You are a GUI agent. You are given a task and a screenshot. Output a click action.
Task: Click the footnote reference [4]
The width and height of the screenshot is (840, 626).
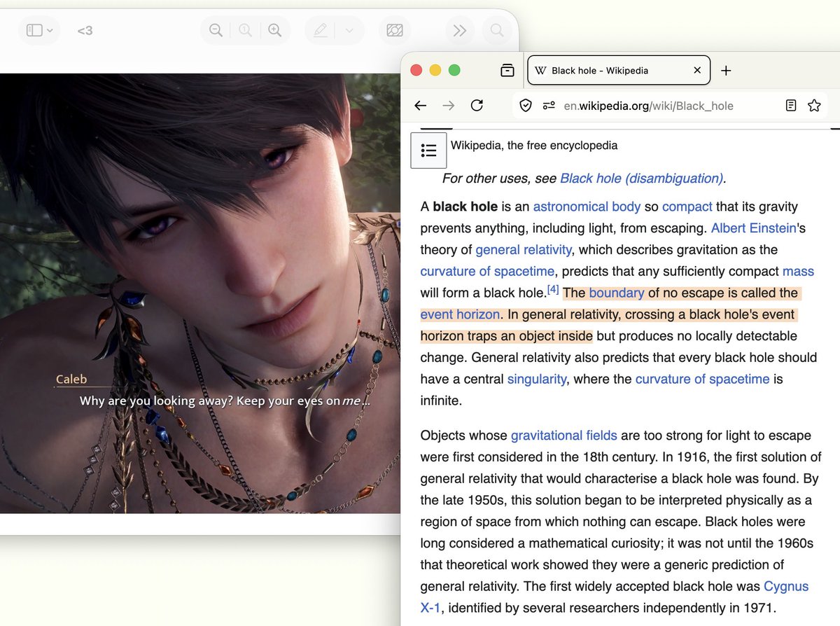553,289
